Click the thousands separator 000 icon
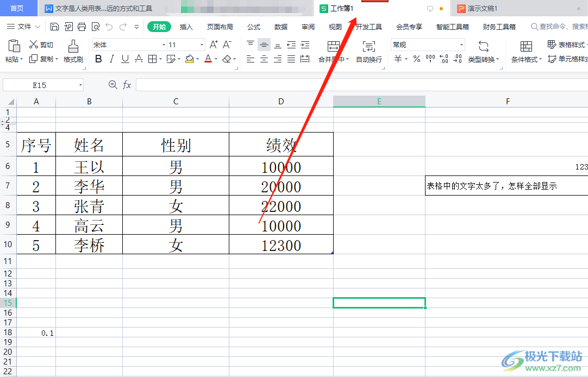This screenshot has width=588, height=377. 430,59
